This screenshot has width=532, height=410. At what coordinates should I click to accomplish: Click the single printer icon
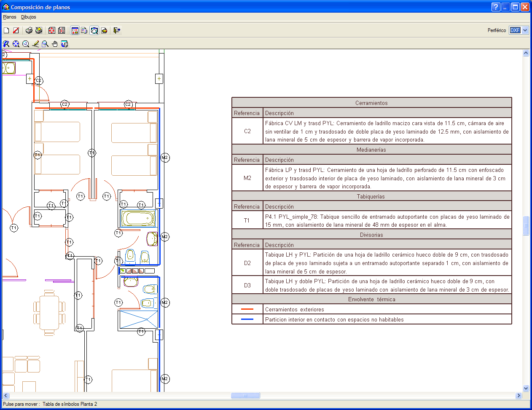click(x=29, y=30)
